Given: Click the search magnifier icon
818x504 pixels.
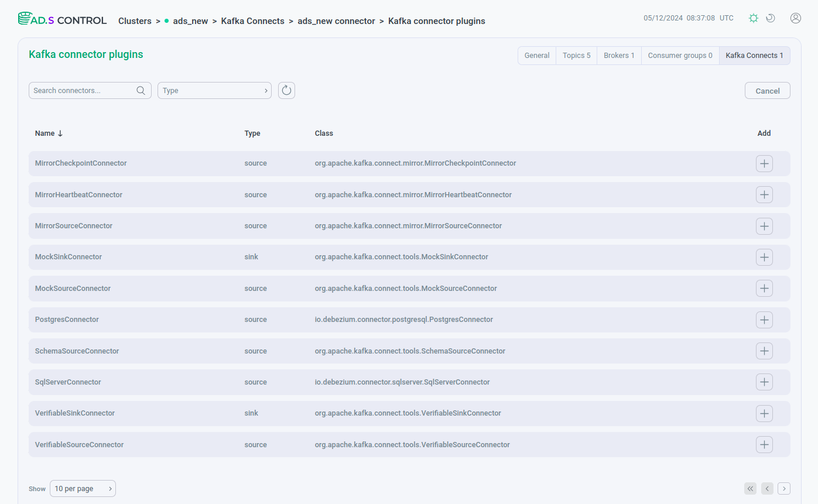Looking at the screenshot, I should 141,90.
